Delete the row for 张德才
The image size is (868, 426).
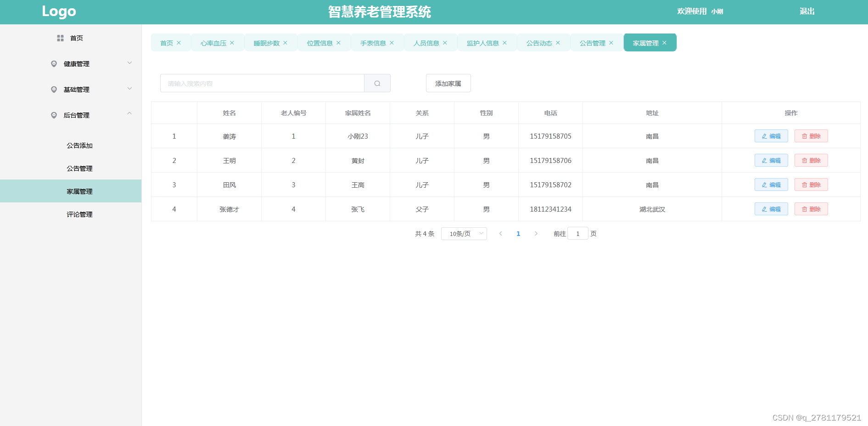(811, 209)
